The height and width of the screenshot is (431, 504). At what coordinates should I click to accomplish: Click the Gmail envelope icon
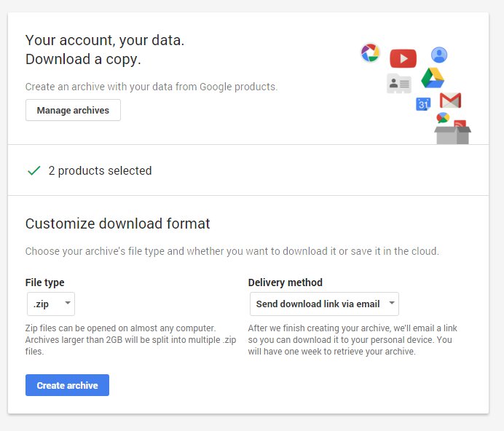[450, 100]
